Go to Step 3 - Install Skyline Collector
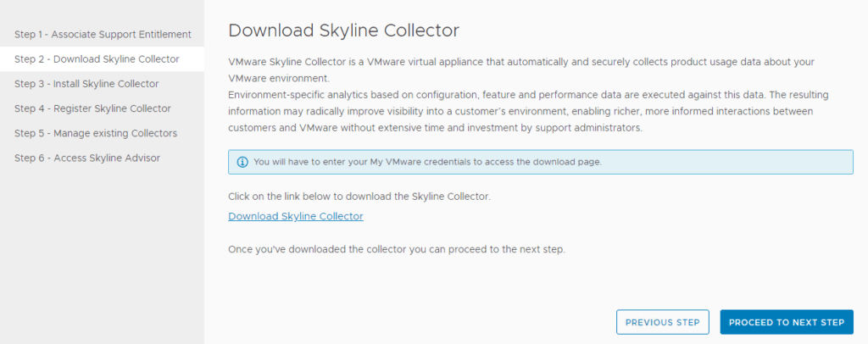Screen dimensions: 868x344 [86, 84]
